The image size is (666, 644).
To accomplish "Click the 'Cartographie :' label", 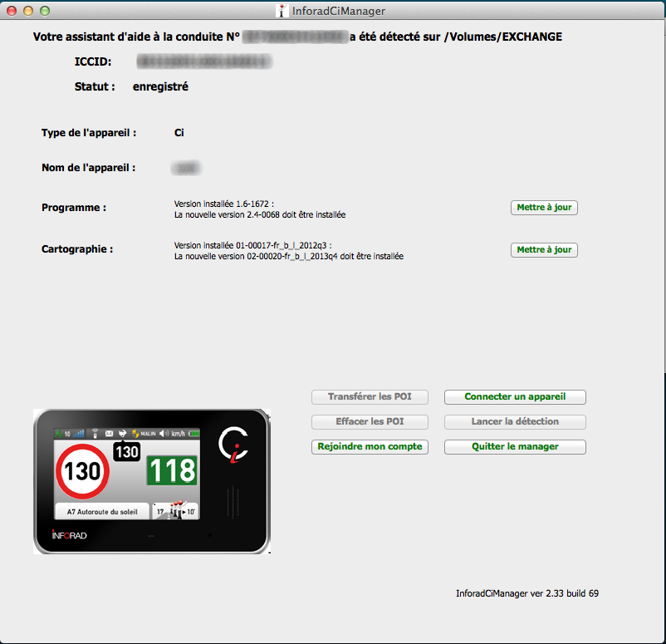I will click(77, 249).
